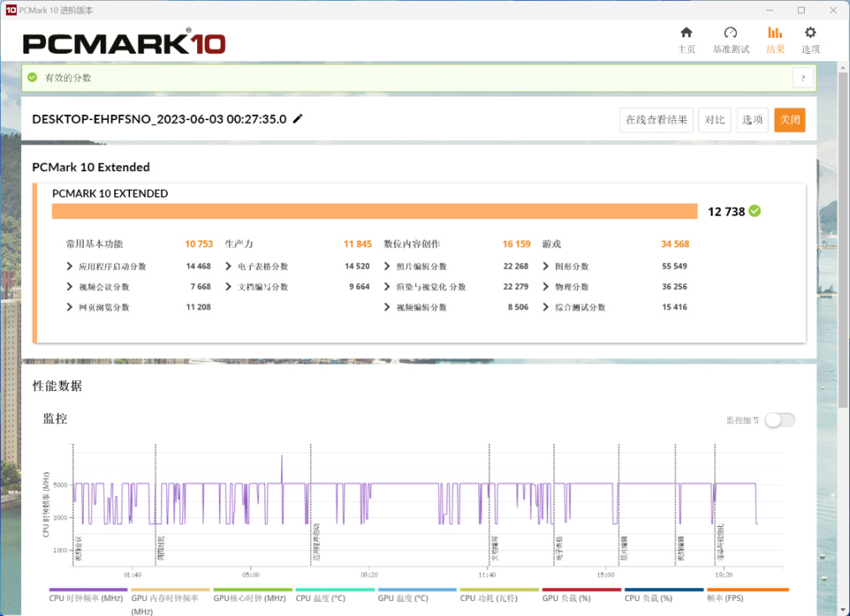The image size is (850, 616).
Task: Go to the Home (主页) tab
Action: point(686,40)
